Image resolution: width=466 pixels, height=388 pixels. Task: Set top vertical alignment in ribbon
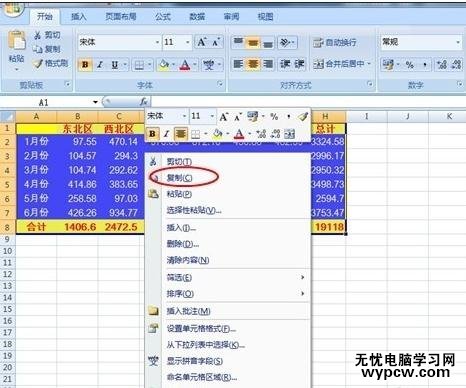tap(238, 42)
